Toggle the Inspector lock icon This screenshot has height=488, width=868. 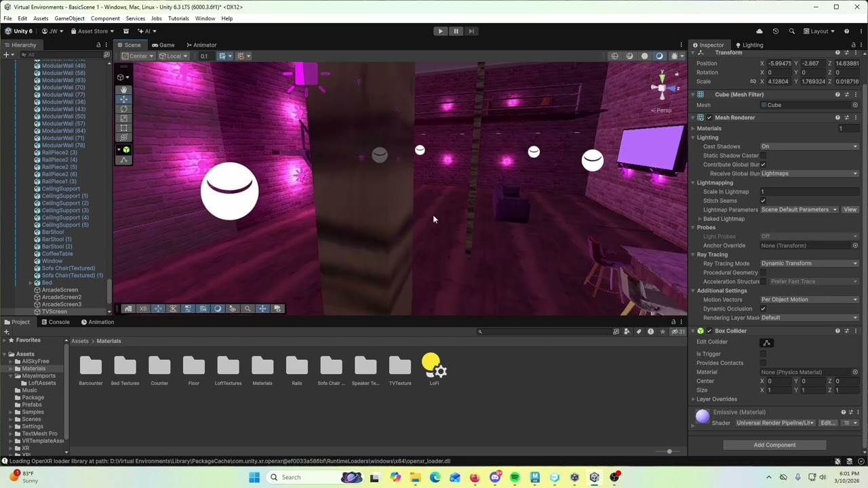pyautogui.click(x=853, y=45)
